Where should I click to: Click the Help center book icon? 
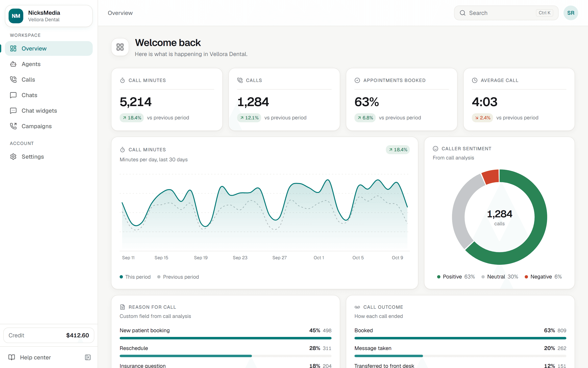12,357
